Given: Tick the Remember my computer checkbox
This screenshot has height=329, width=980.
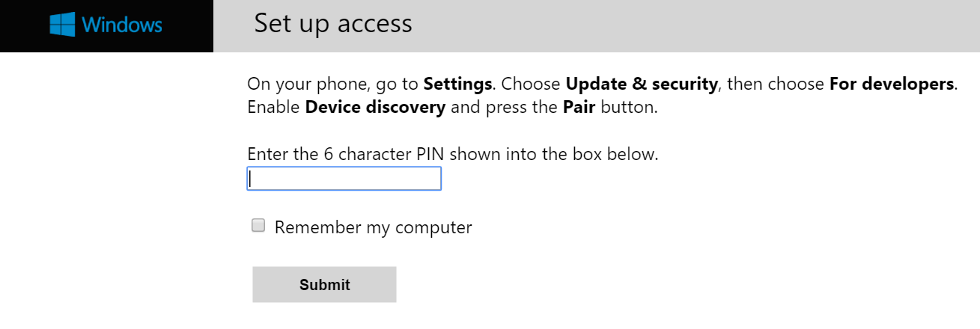Looking at the screenshot, I should coord(258,226).
